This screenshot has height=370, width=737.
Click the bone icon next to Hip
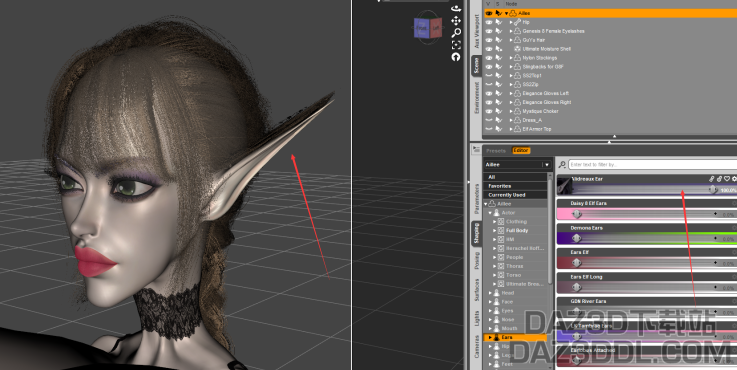tap(517, 22)
